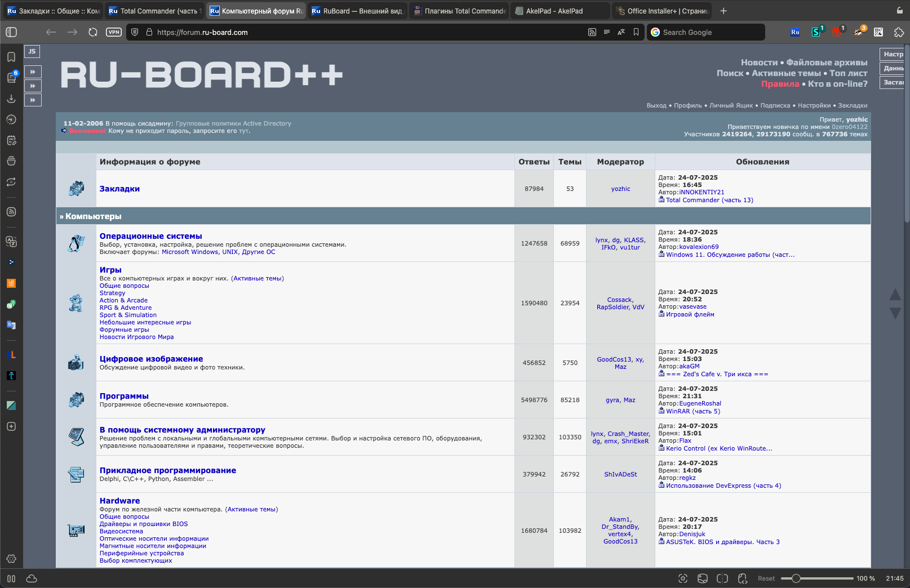The width and height of the screenshot is (910, 588).
Task: Toggle the VPN button
Action: (x=114, y=32)
